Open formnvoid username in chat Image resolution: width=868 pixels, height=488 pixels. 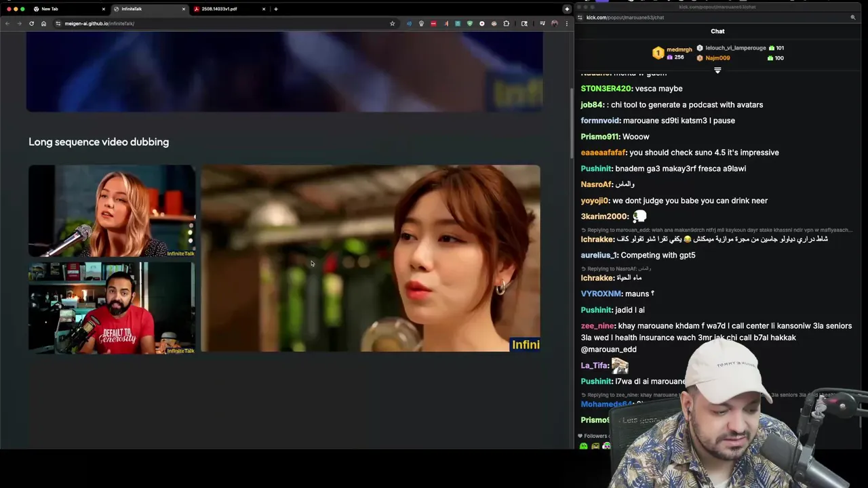(600, 121)
